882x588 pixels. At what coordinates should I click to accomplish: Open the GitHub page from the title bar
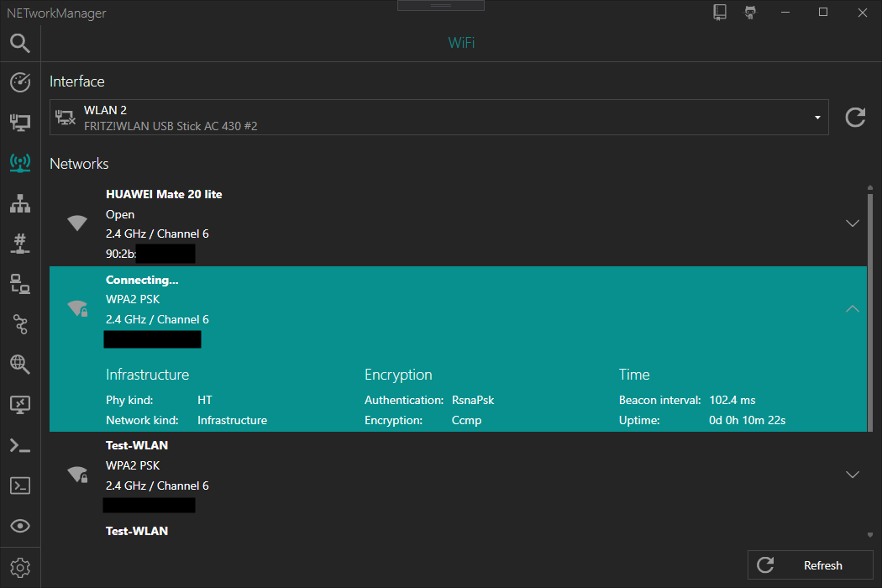click(749, 13)
